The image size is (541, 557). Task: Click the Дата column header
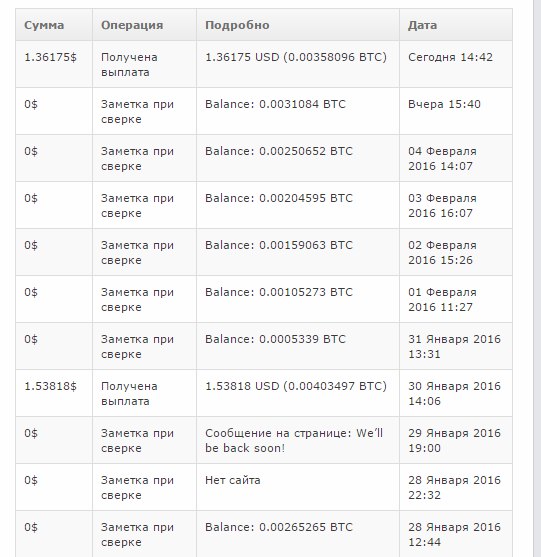click(x=456, y=25)
